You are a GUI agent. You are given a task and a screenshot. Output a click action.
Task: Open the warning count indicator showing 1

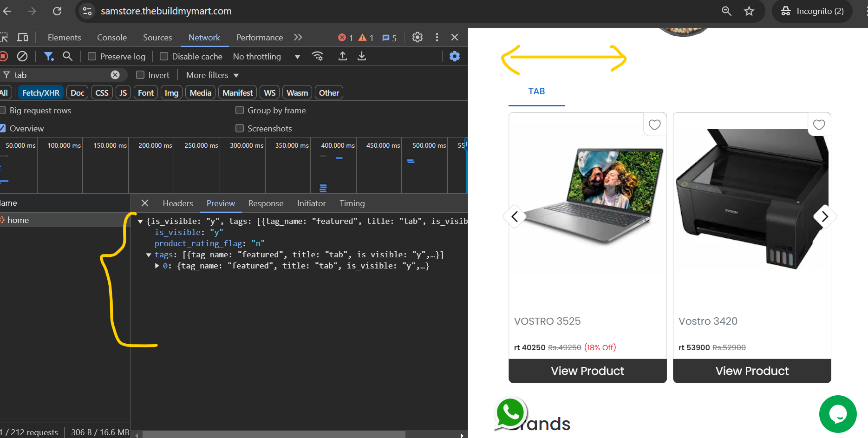tap(366, 38)
